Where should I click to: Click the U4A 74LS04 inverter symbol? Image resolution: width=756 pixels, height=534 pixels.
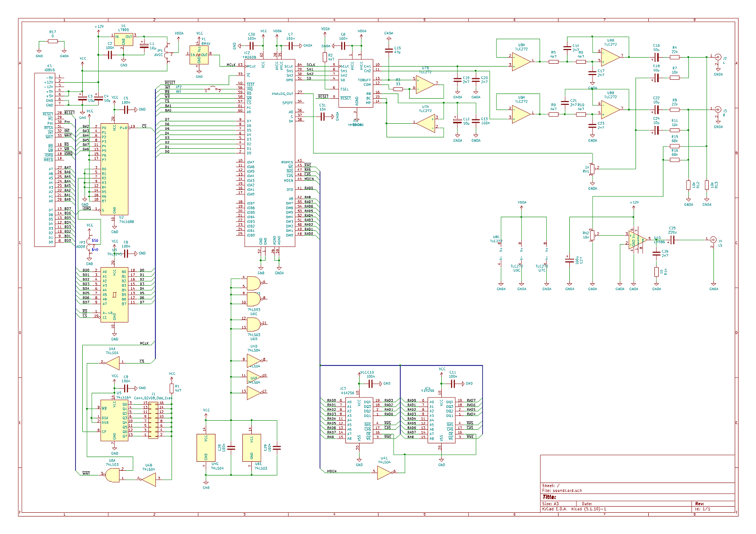coord(112,363)
